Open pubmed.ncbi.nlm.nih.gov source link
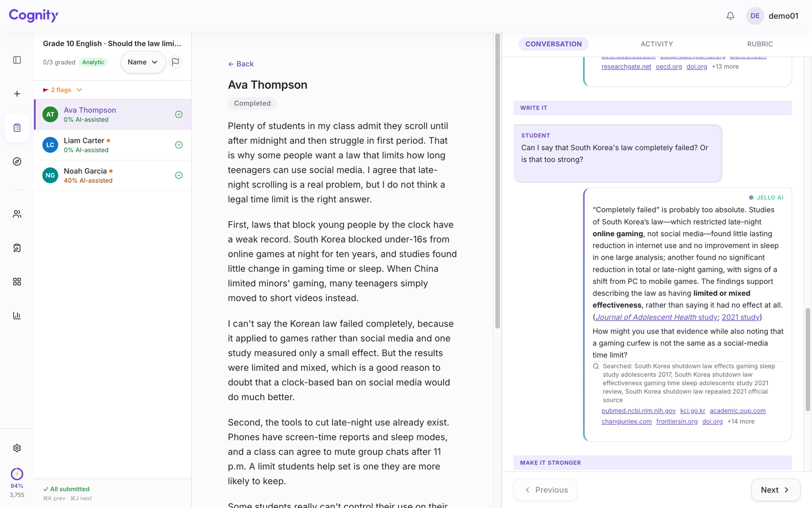This screenshot has height=508, width=812. [638, 410]
